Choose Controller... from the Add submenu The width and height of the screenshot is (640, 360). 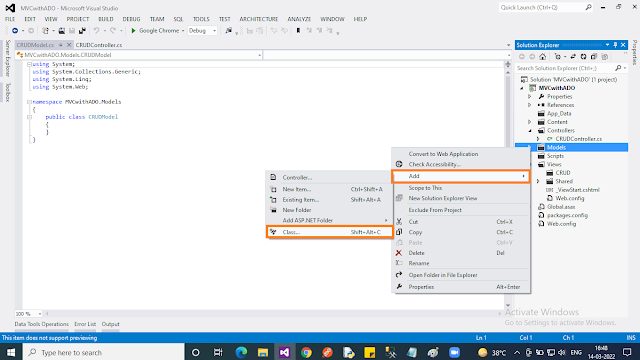[329, 178]
